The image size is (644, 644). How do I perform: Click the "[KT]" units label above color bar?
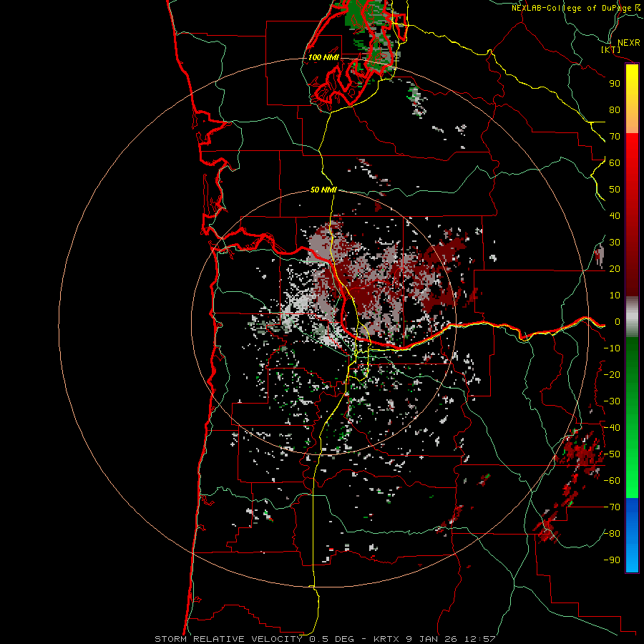(611, 49)
